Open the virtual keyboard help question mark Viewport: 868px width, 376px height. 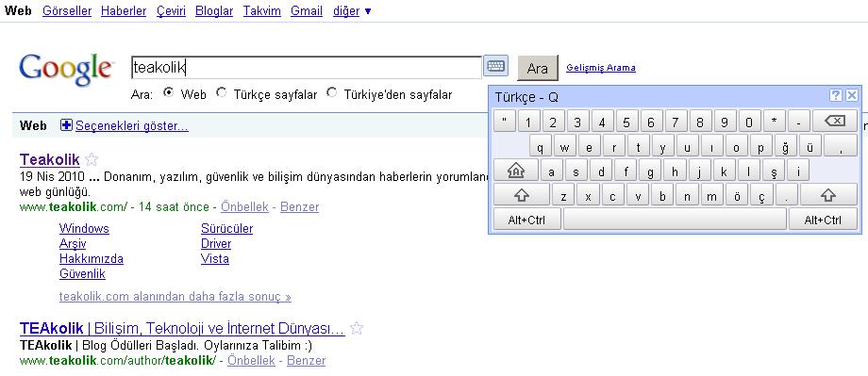tap(835, 96)
